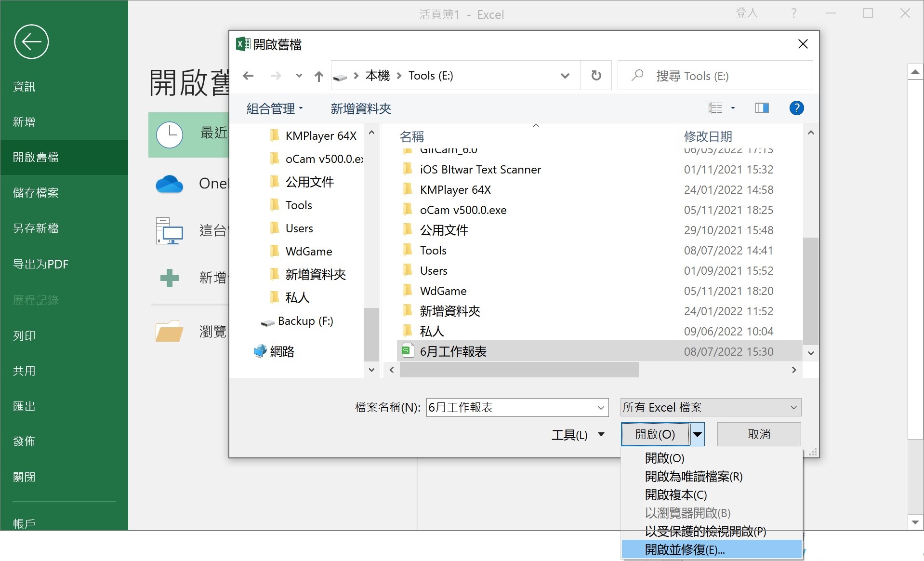Click drive icon in address bar

point(340,77)
